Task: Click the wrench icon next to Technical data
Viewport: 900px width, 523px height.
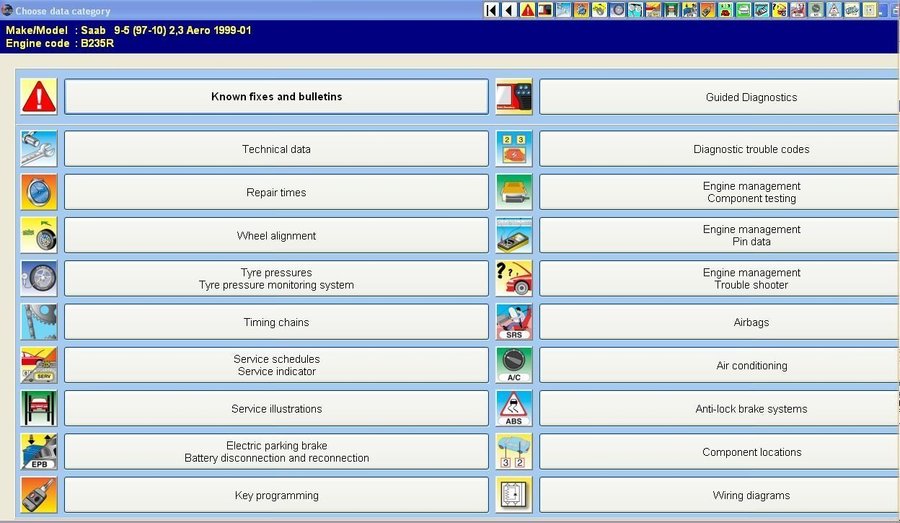Action: [x=39, y=149]
